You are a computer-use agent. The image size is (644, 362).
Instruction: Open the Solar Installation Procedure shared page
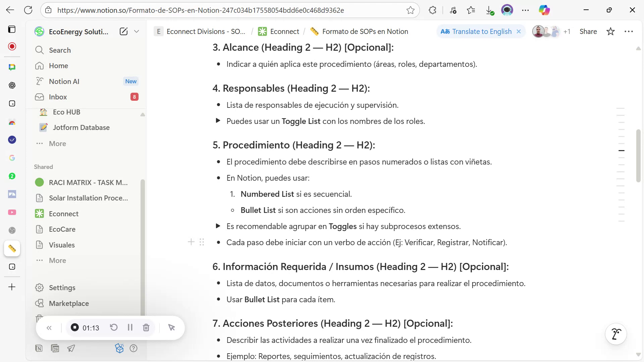tap(88, 198)
